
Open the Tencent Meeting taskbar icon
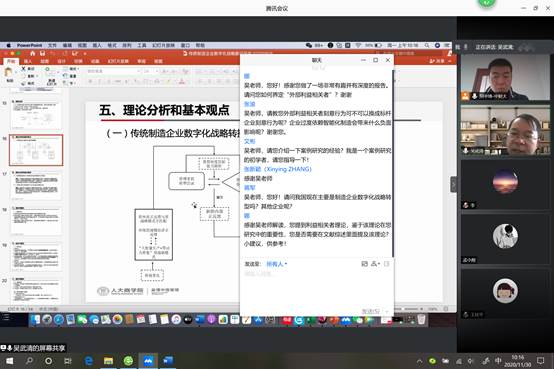click(x=148, y=361)
